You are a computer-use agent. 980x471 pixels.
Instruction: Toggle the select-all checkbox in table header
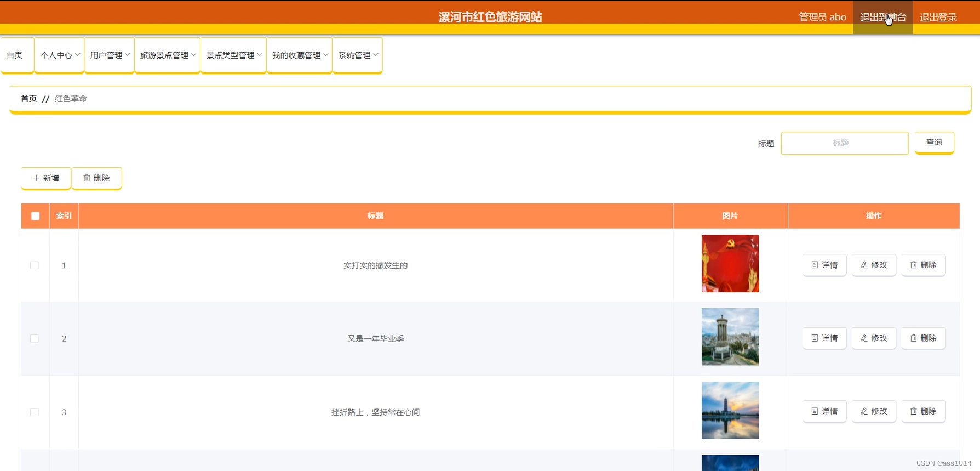pyautogui.click(x=36, y=216)
